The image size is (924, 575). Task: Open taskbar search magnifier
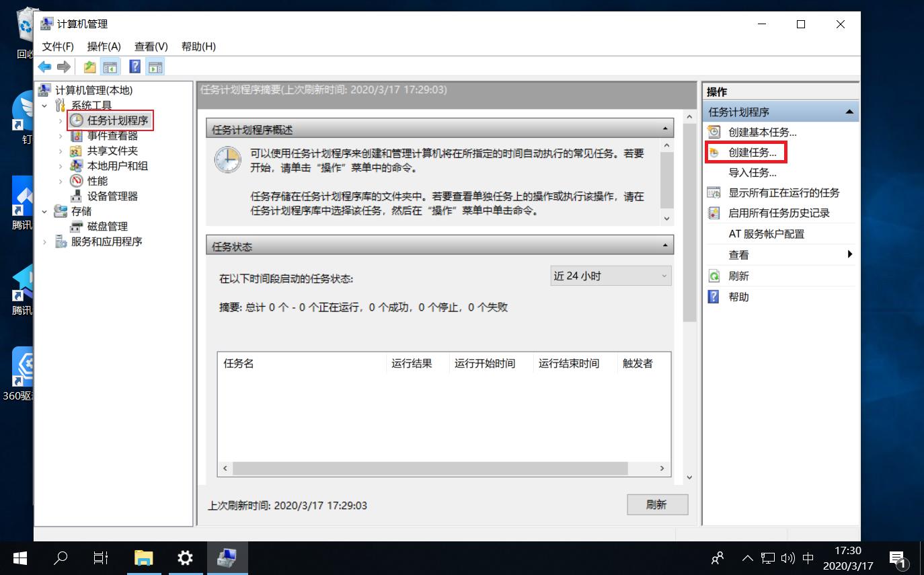(x=61, y=558)
